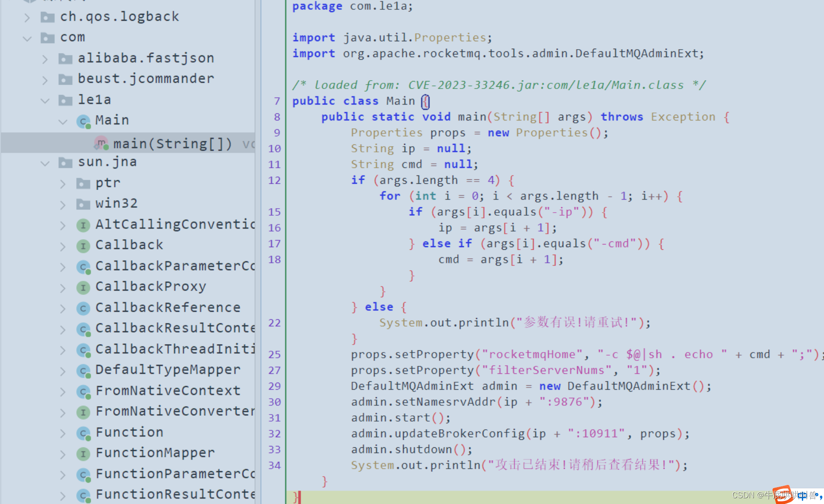This screenshot has width=824, height=504.
Task: Expand the ch.qos.logback package
Action: 27,17
